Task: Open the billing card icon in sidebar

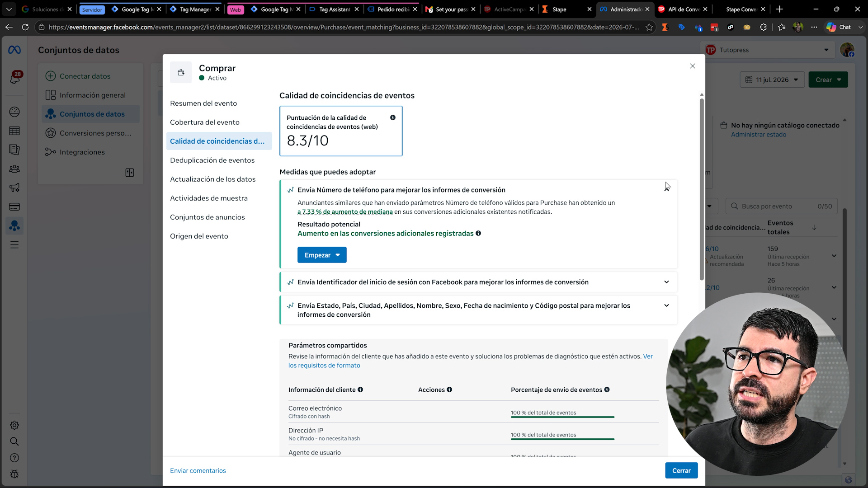Action: pos(14,206)
